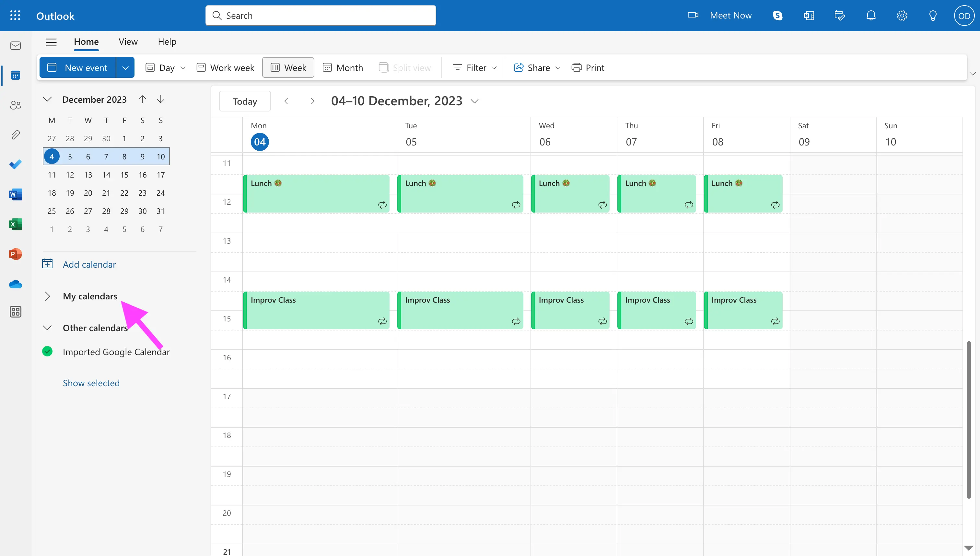
Task: Open the Word app icon
Action: point(16,194)
